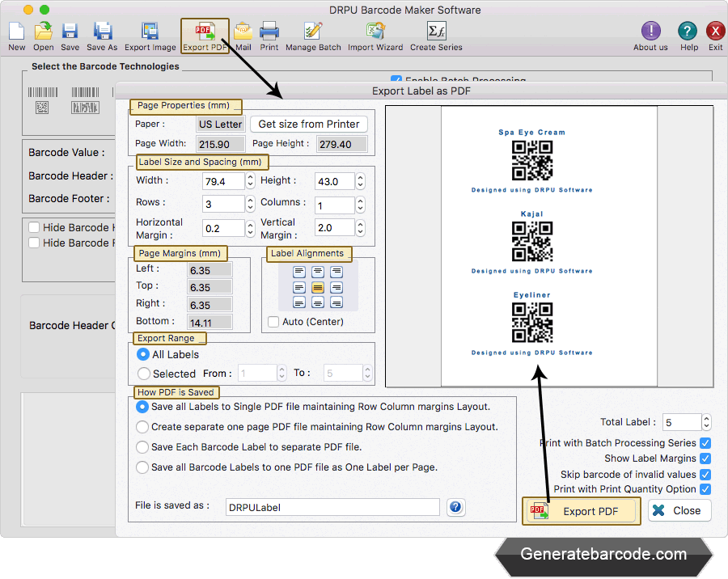Click the label Width input field

[x=223, y=181]
